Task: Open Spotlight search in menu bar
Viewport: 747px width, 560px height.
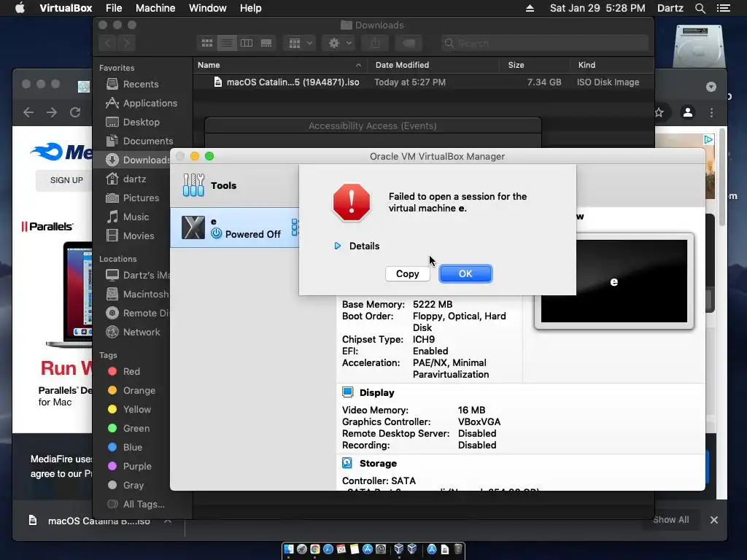Action: (700, 8)
